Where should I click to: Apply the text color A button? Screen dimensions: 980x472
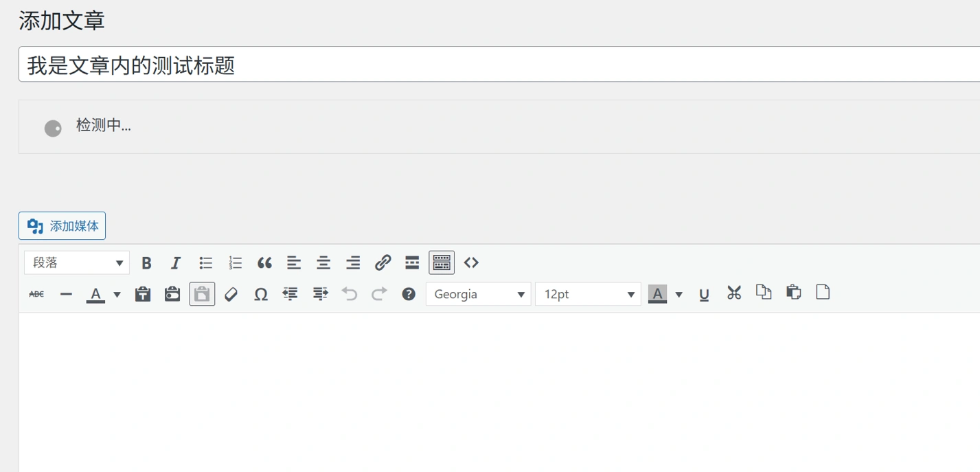[95, 294]
